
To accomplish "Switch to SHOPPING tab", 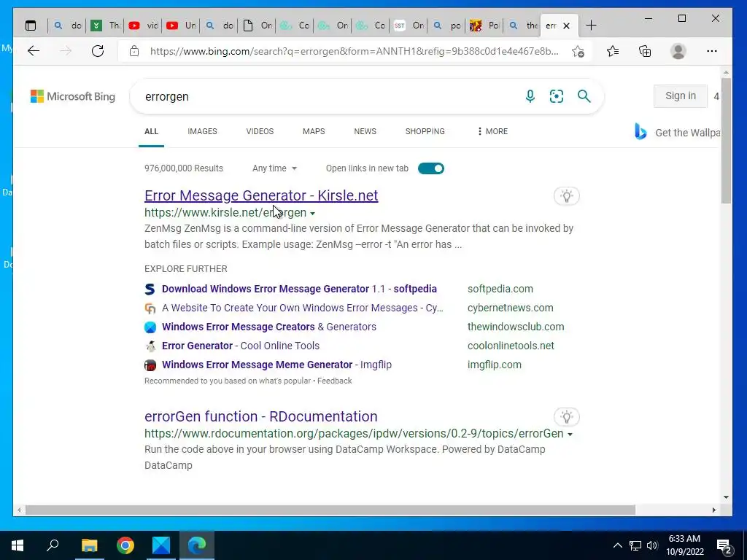I will 425,131.
